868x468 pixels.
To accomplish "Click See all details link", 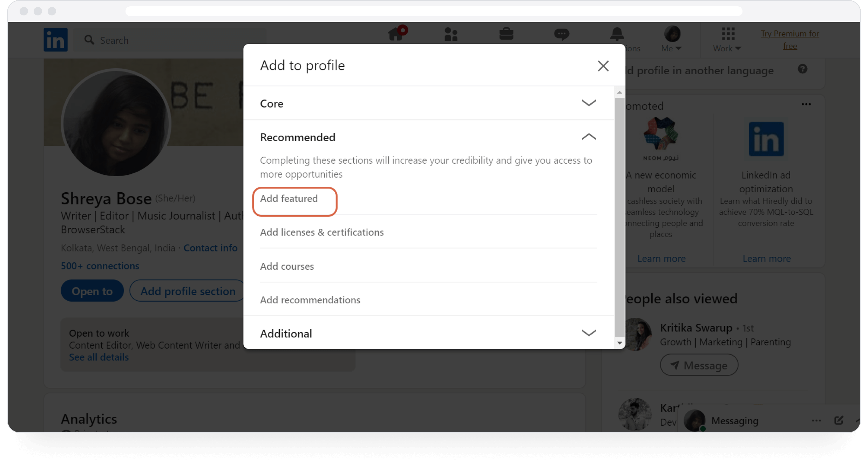I will (x=99, y=357).
